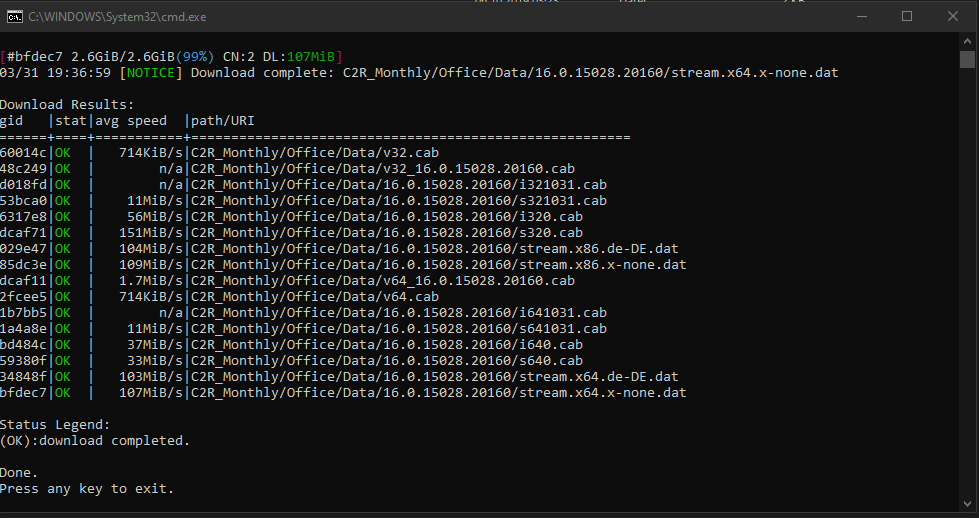Click path v64_16.0.15028.20160.cab
Image resolution: width=979 pixels, height=518 pixels.
coord(383,281)
